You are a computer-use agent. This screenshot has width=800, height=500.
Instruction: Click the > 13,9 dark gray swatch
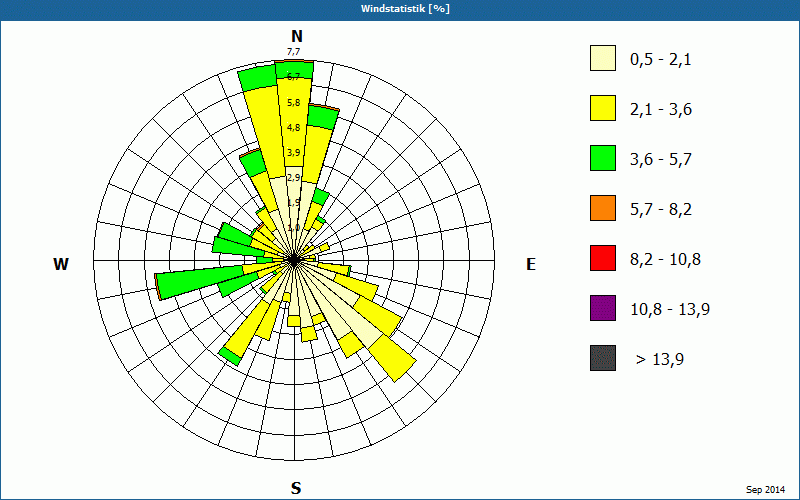click(x=603, y=358)
